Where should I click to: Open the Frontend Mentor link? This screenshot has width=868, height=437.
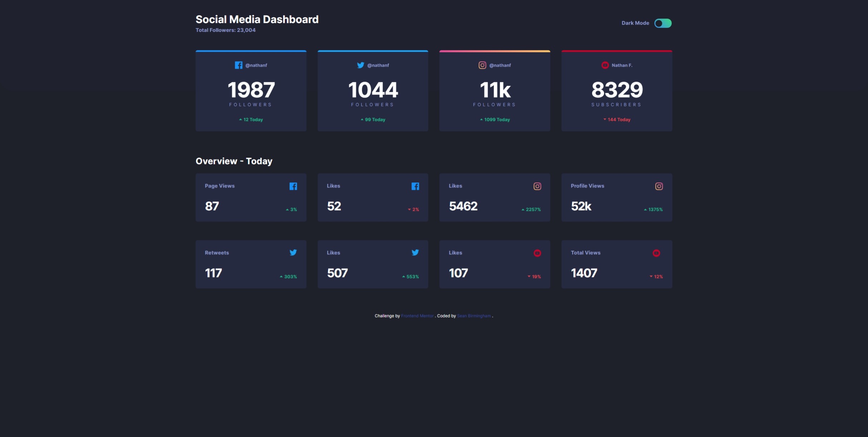(417, 316)
